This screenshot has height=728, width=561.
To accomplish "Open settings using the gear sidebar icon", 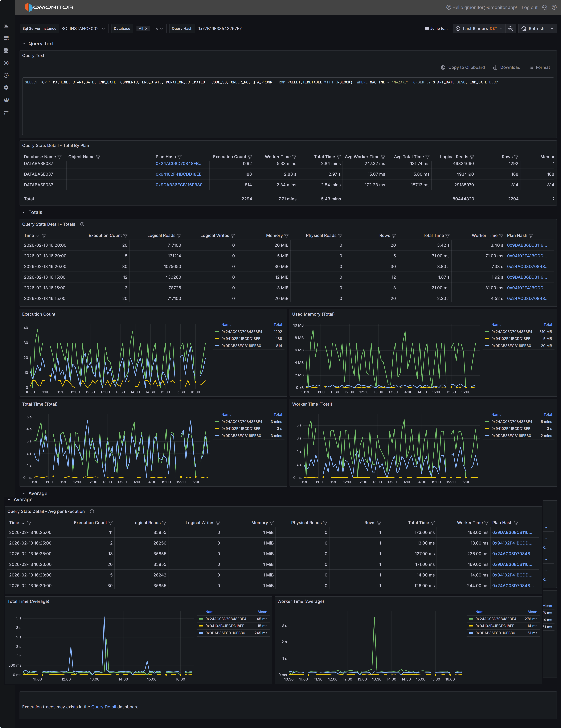I will pyautogui.click(x=6, y=88).
